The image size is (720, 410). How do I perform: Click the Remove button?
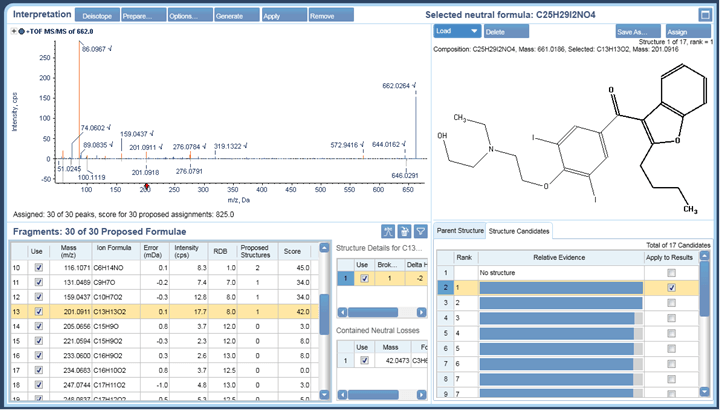tap(331, 16)
